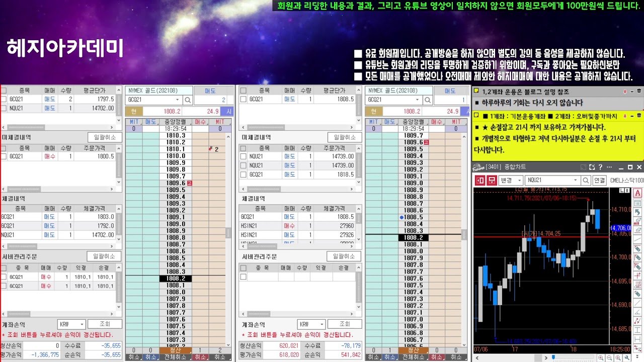Click the Futures logo icon in 종합차트 title bar
Viewport: 644px width, 362px height.
pos(478,167)
